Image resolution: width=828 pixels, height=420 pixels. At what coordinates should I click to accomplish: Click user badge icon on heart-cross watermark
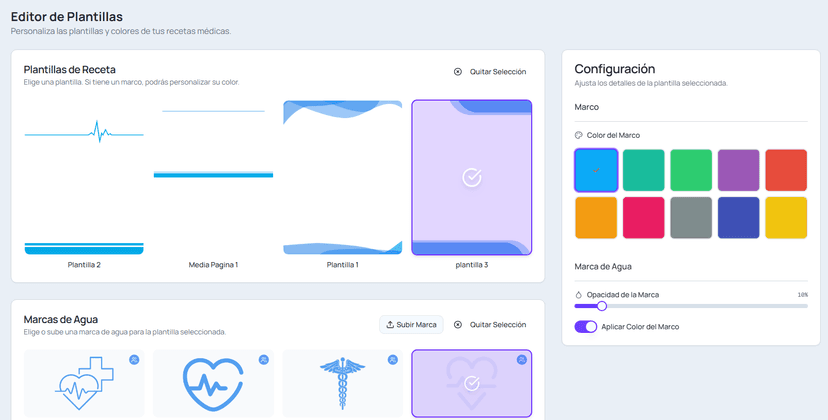point(134,360)
